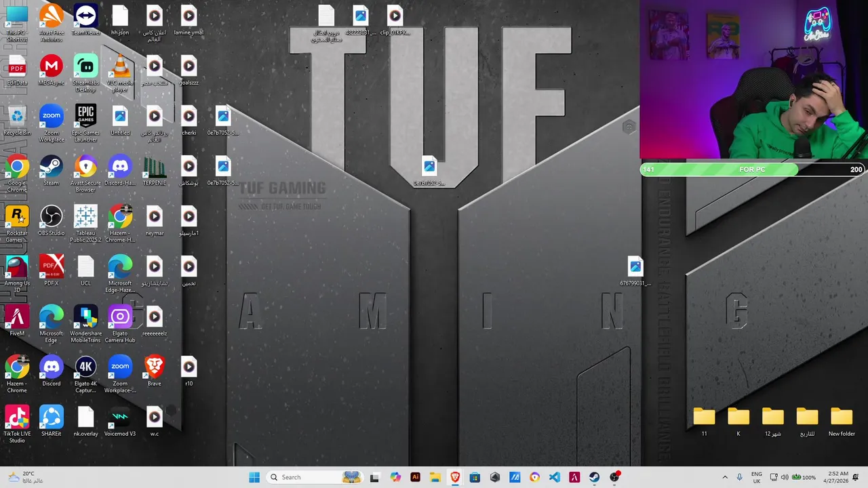Select the r10 video file

[189, 371]
